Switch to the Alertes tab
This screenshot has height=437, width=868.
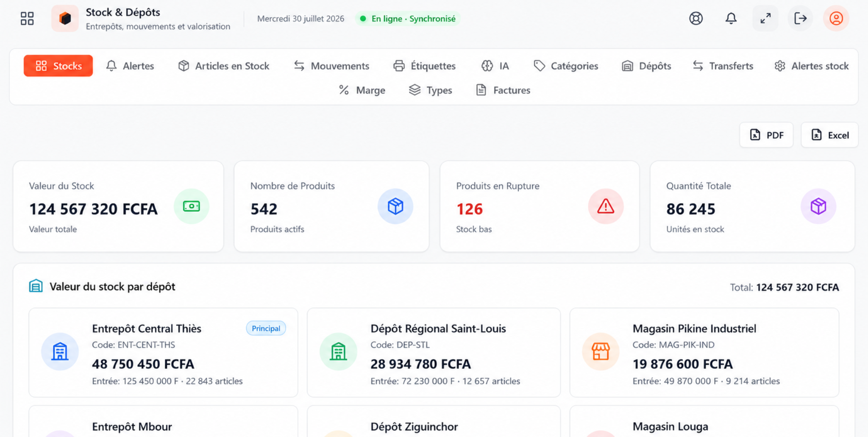tap(130, 66)
